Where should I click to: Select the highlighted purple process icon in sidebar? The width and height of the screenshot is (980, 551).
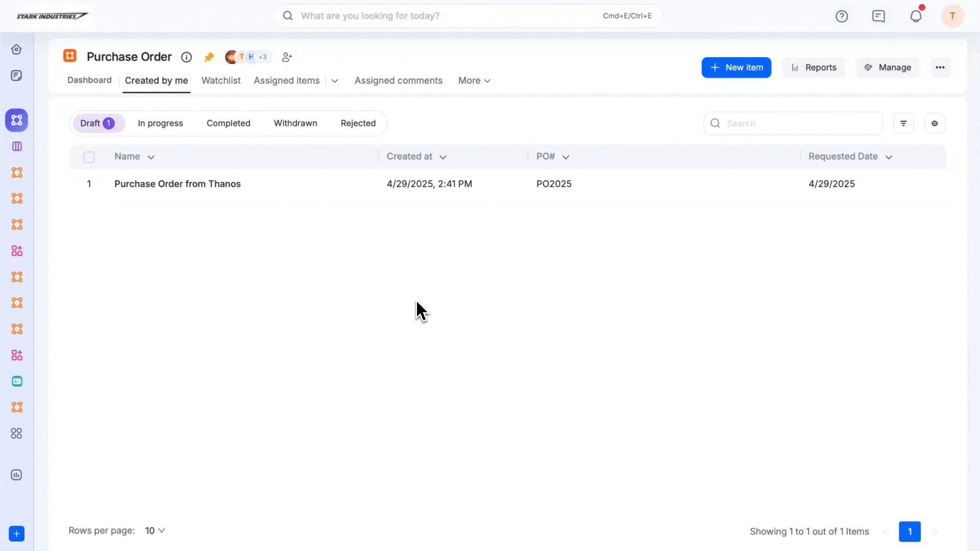click(16, 120)
